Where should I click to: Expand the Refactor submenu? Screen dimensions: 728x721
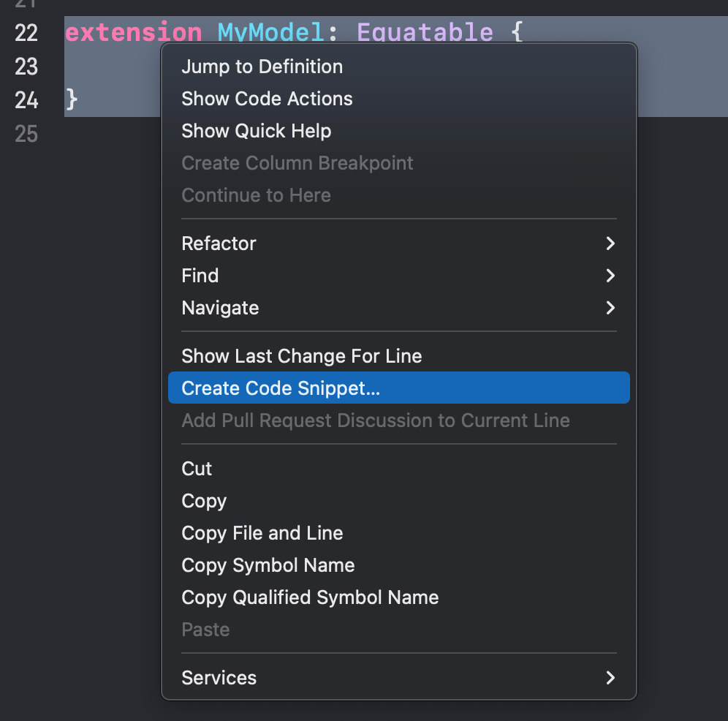point(399,243)
